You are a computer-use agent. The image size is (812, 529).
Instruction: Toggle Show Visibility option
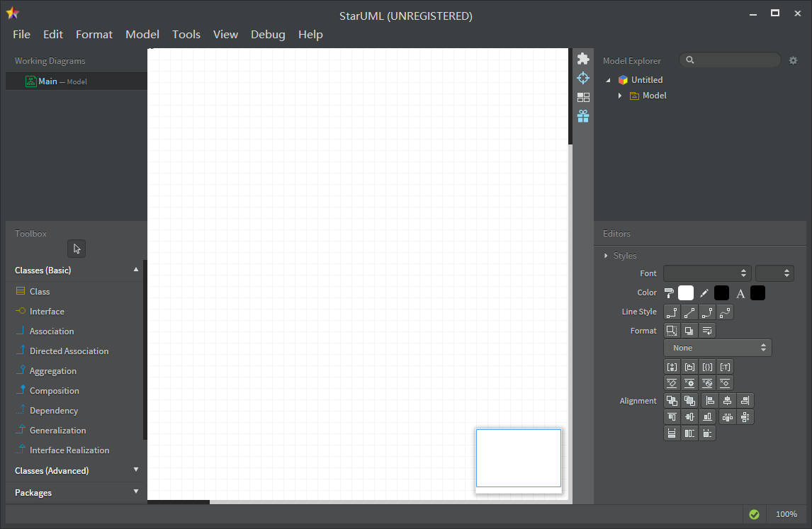coord(672,367)
